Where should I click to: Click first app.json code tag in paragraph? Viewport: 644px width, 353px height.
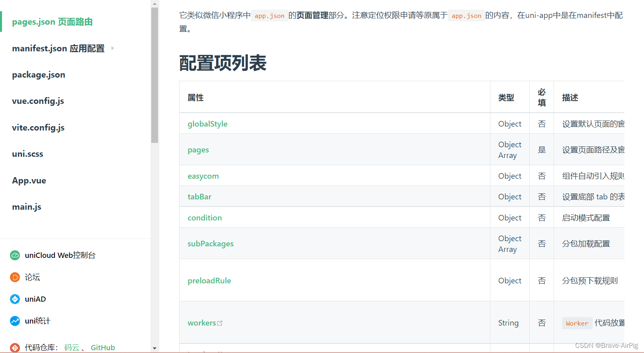269,16
